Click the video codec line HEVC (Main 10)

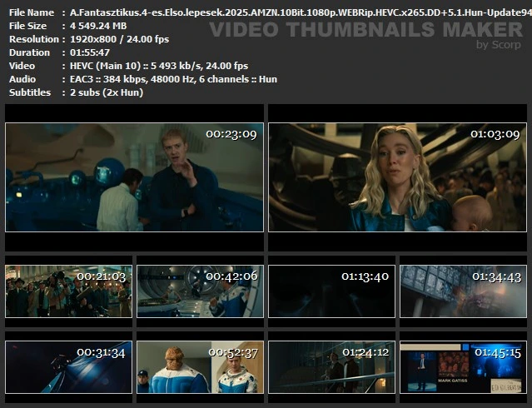click(x=159, y=66)
